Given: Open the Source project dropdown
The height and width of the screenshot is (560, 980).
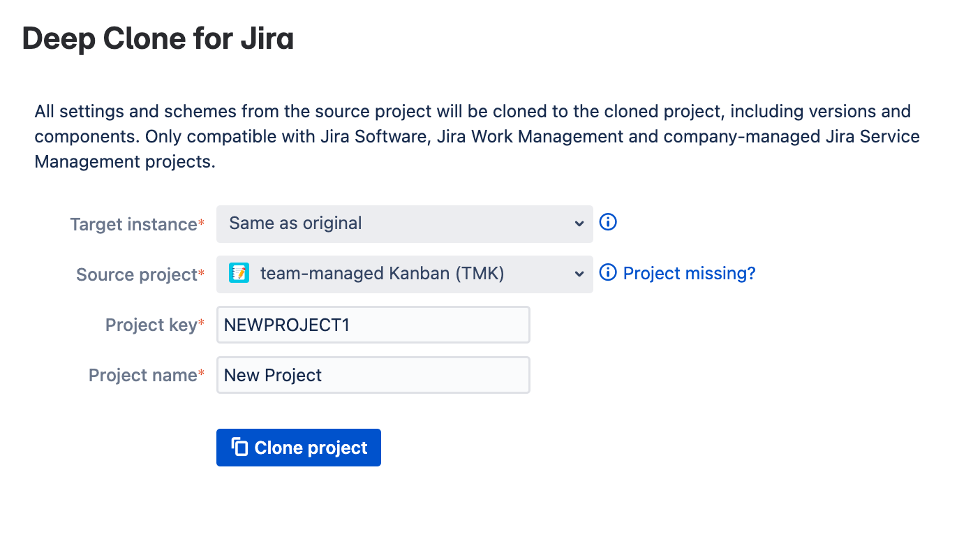Looking at the screenshot, I should 405,274.
